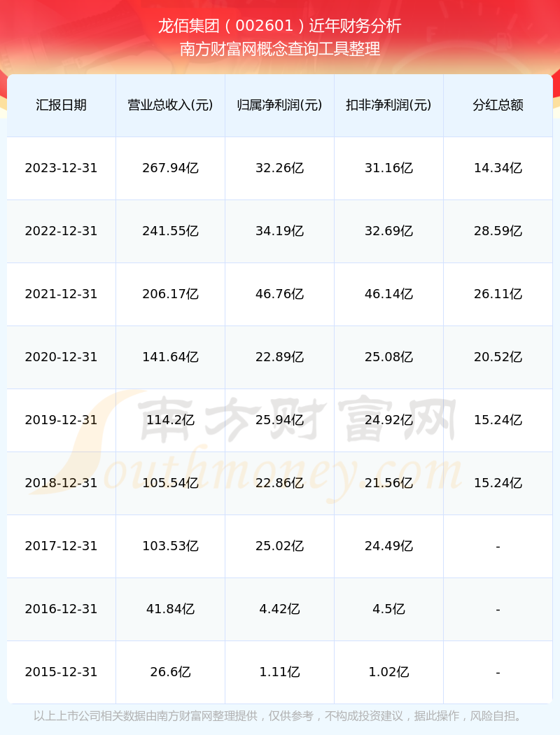Click value 1.02亿 in 2015 row

[389, 672]
